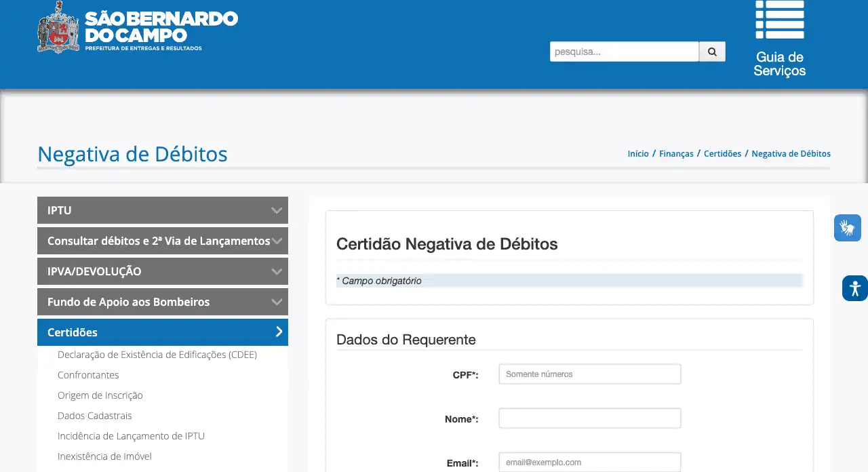Expand the IPTU sidebar section

tap(163, 210)
